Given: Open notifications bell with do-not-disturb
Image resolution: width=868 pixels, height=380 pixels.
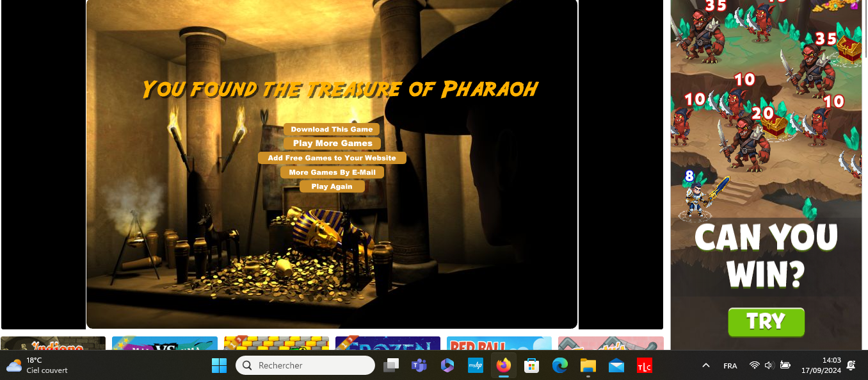Looking at the screenshot, I should point(851,365).
